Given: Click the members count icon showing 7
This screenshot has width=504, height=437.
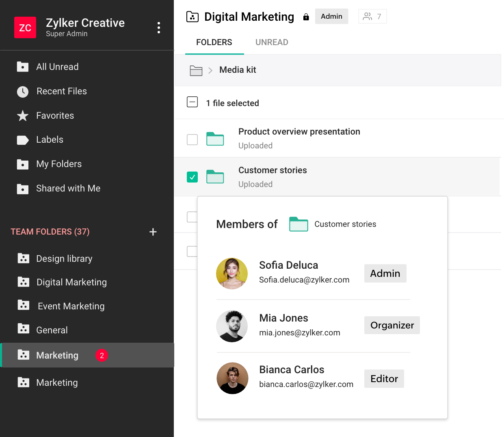Looking at the screenshot, I should 372,16.
